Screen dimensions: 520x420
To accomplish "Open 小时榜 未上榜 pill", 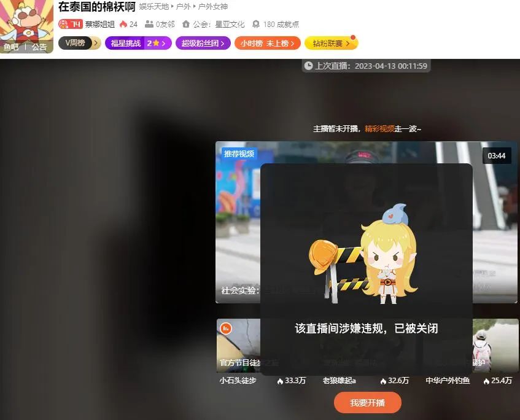I will pos(267,43).
